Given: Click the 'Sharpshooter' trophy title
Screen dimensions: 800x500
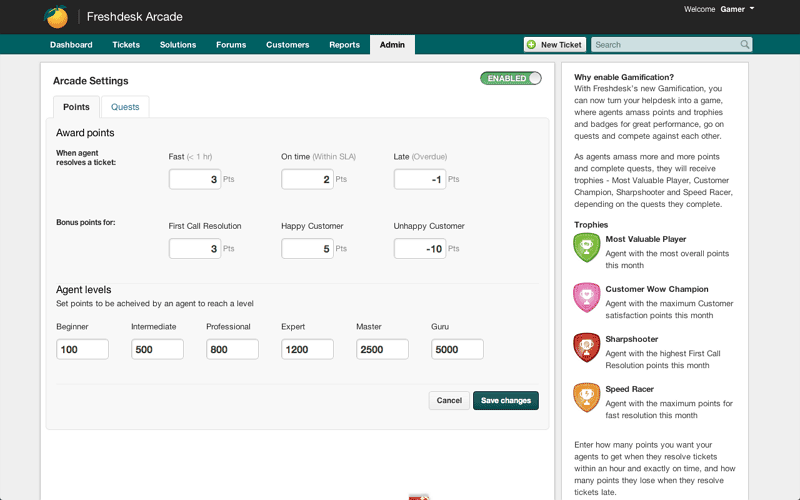Looking at the screenshot, I should click(632, 339).
